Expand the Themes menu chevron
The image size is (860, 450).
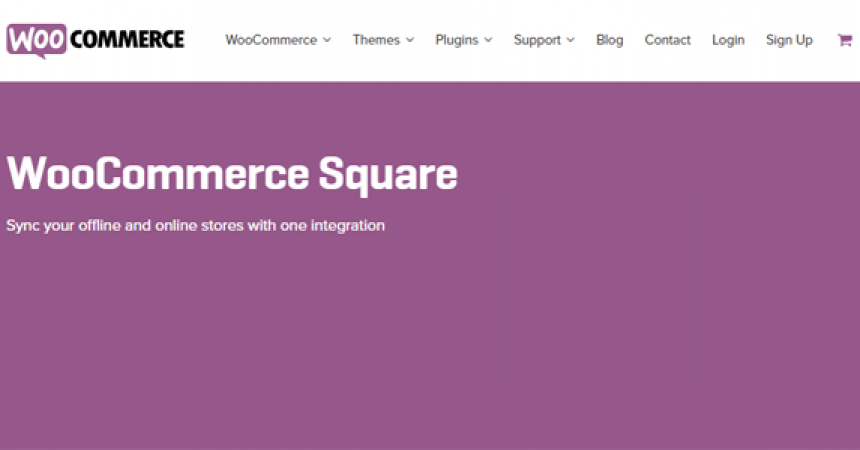[x=410, y=40]
